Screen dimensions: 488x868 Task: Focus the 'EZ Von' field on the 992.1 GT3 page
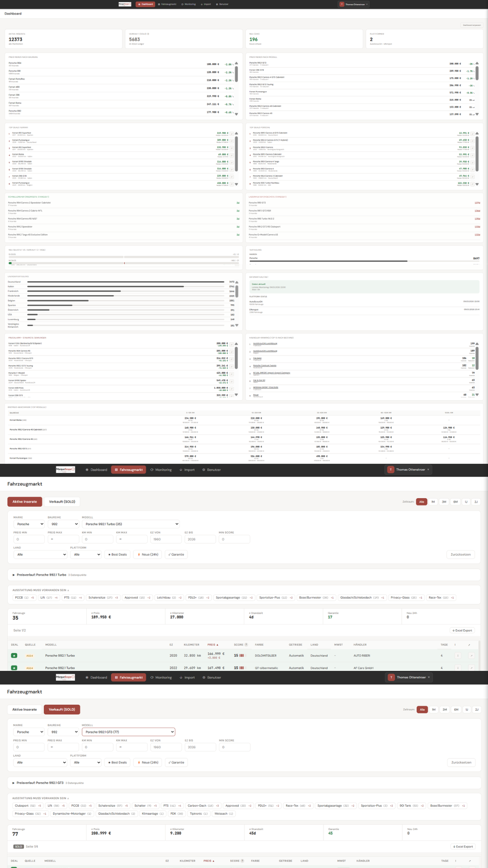pos(166,747)
